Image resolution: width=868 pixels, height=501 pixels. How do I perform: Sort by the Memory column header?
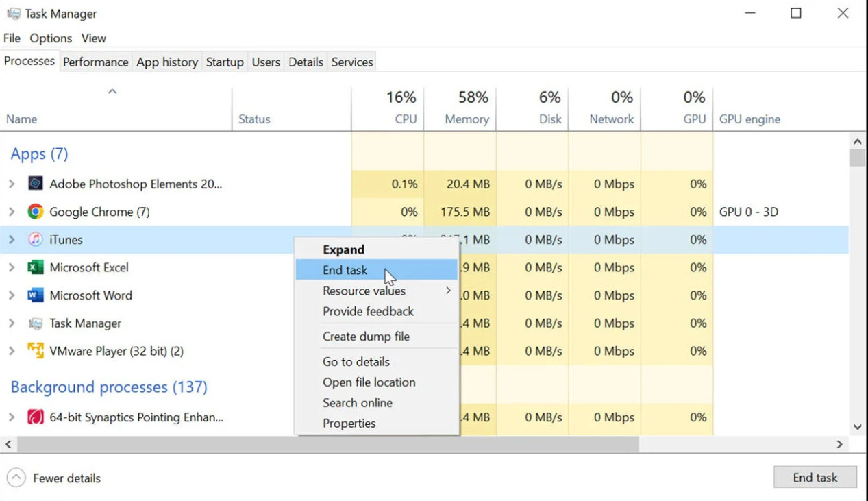[x=460, y=109]
